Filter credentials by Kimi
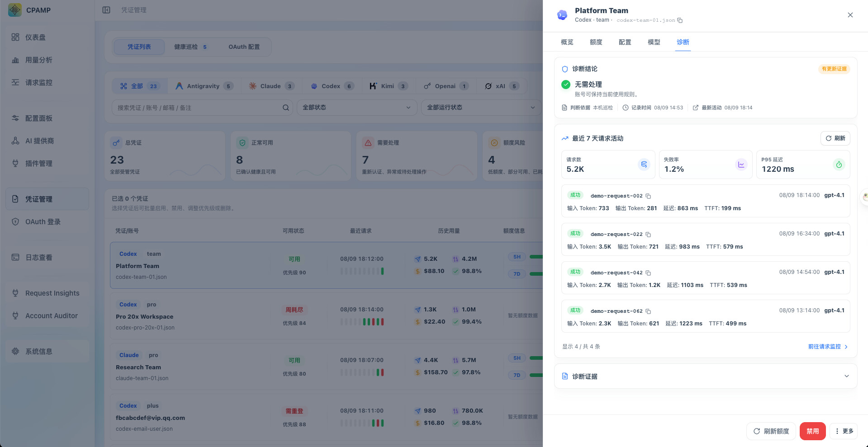Image resolution: width=868 pixels, height=447 pixels. pyautogui.click(x=389, y=86)
